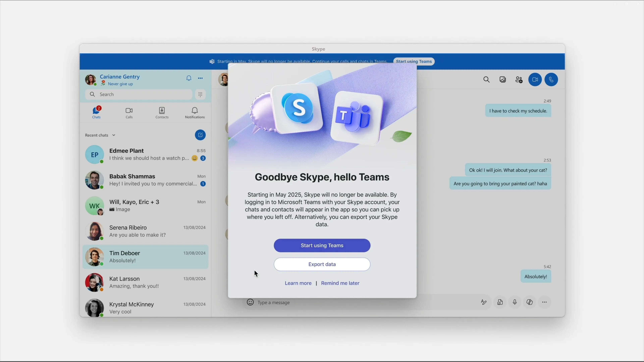This screenshot has height=362, width=644.
Task: Open the emoji picker smiley icon
Action: point(250,302)
